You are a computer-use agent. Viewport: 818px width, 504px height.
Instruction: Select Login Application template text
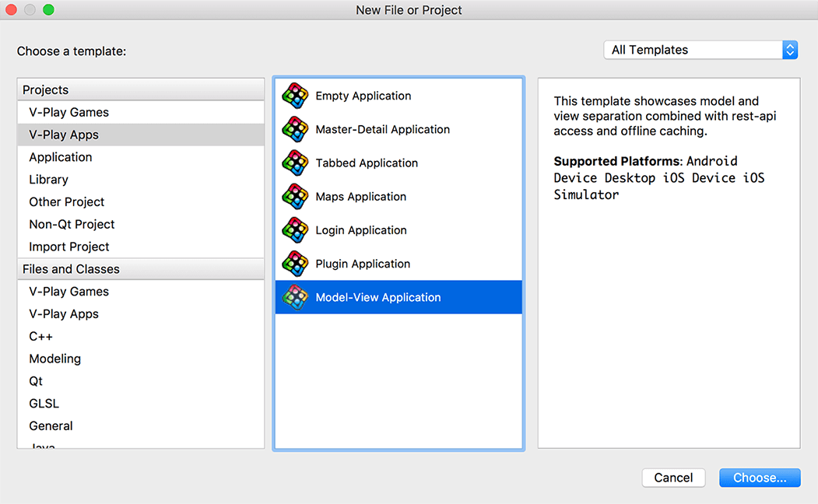[x=361, y=230]
